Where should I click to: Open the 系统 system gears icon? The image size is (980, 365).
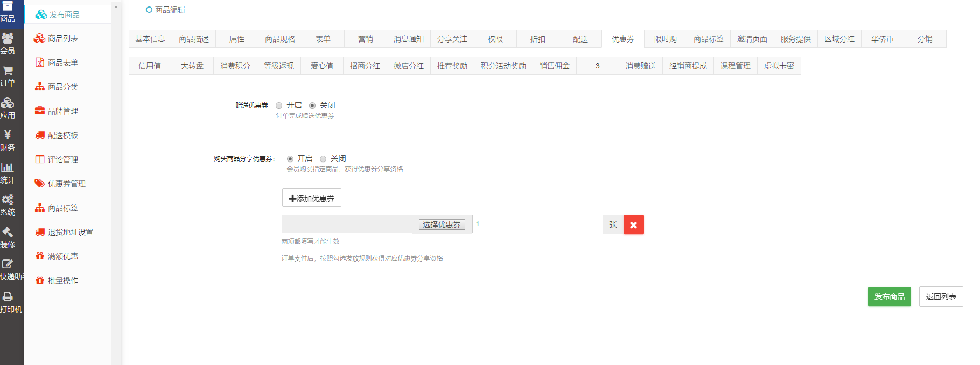coord(8,200)
